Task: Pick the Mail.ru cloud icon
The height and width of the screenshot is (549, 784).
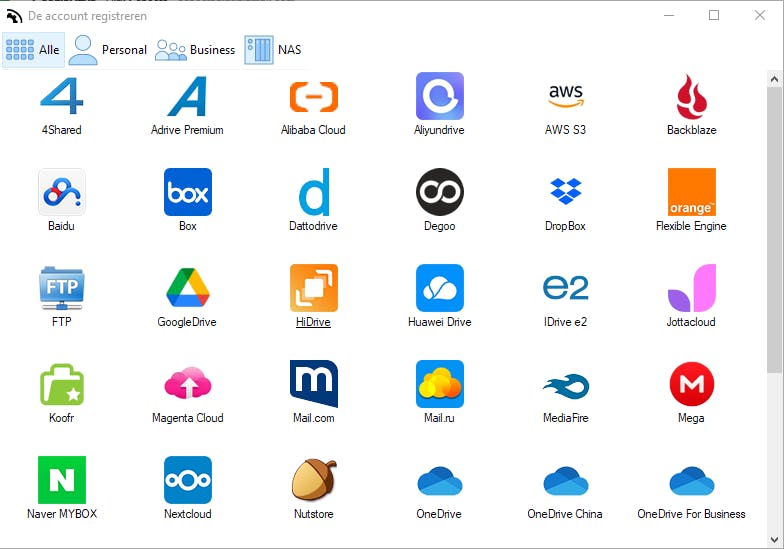Action: pos(440,384)
